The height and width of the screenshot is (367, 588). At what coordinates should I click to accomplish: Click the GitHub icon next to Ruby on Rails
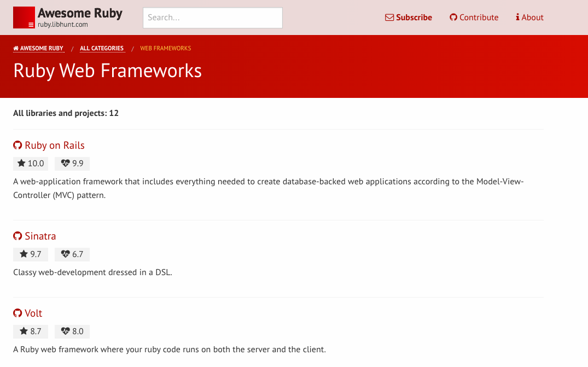(18, 145)
